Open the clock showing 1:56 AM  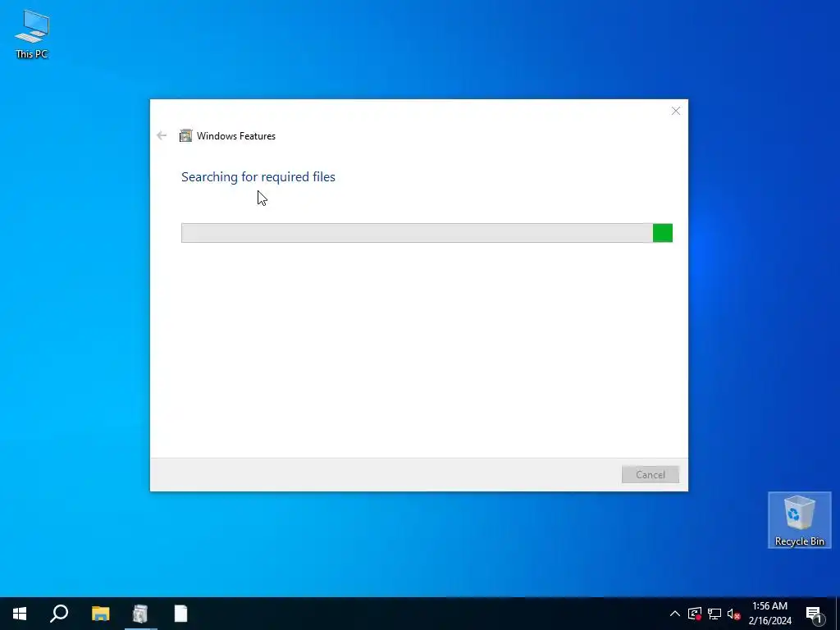tap(769, 614)
